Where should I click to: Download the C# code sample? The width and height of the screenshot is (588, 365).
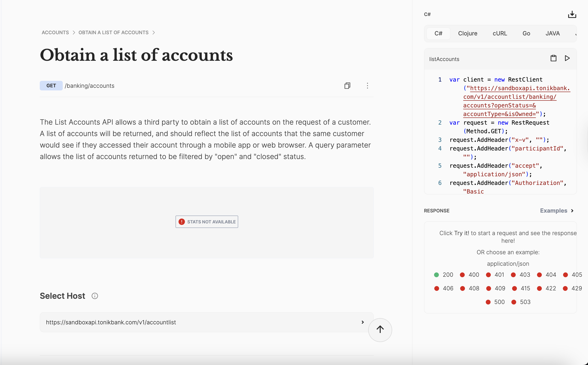572,15
